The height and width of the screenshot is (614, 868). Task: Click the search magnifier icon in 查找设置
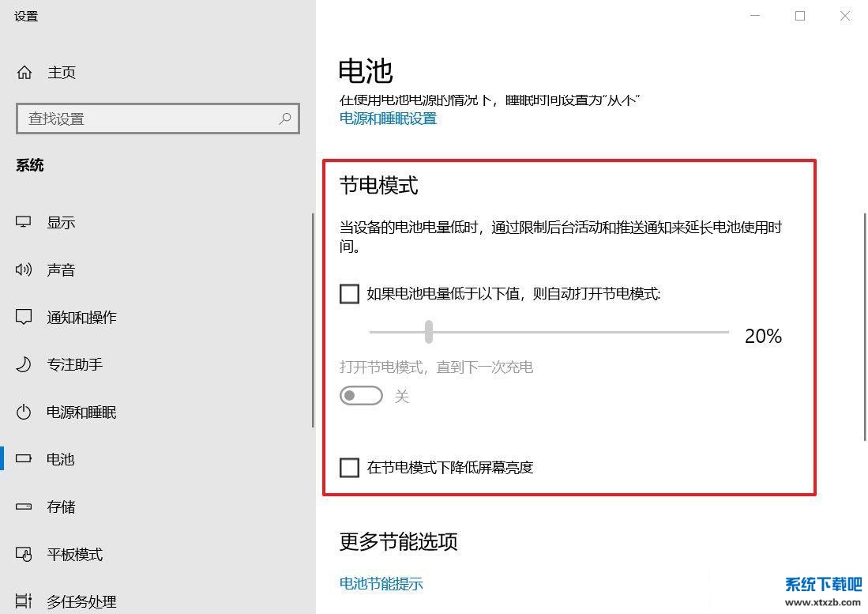tap(285, 119)
